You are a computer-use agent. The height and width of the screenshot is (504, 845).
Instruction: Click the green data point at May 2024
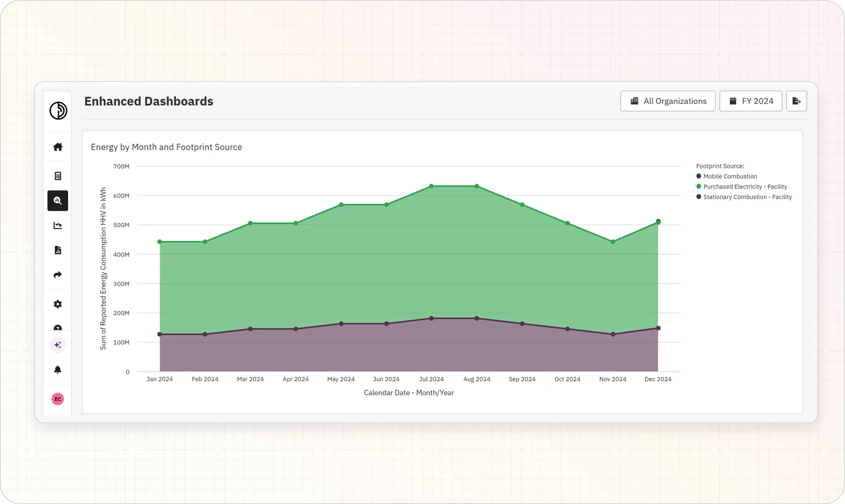(x=341, y=205)
